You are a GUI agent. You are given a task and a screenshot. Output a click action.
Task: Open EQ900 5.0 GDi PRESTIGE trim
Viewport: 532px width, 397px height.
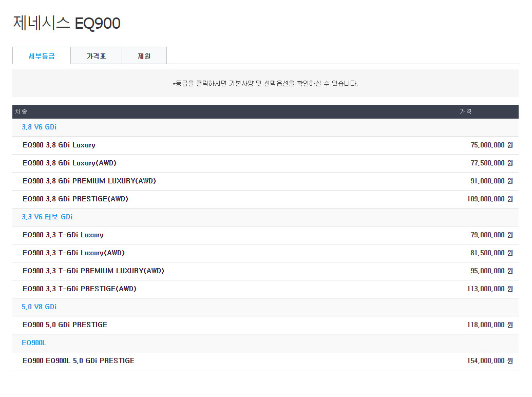65,325
